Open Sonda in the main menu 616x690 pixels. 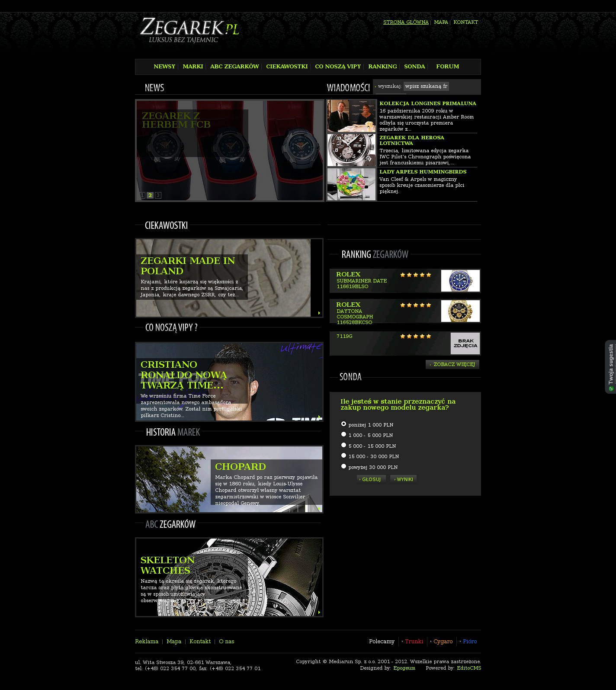pyautogui.click(x=414, y=67)
